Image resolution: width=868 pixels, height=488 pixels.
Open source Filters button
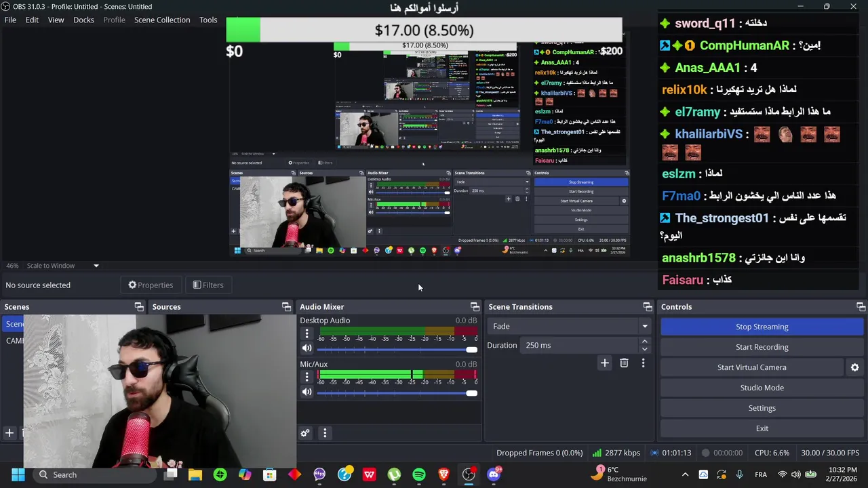pyautogui.click(x=208, y=285)
